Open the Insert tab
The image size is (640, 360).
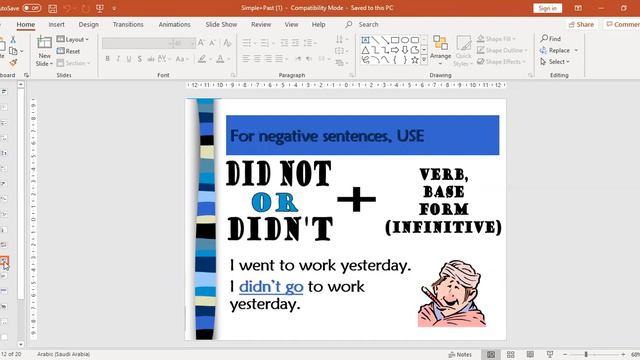click(56, 24)
